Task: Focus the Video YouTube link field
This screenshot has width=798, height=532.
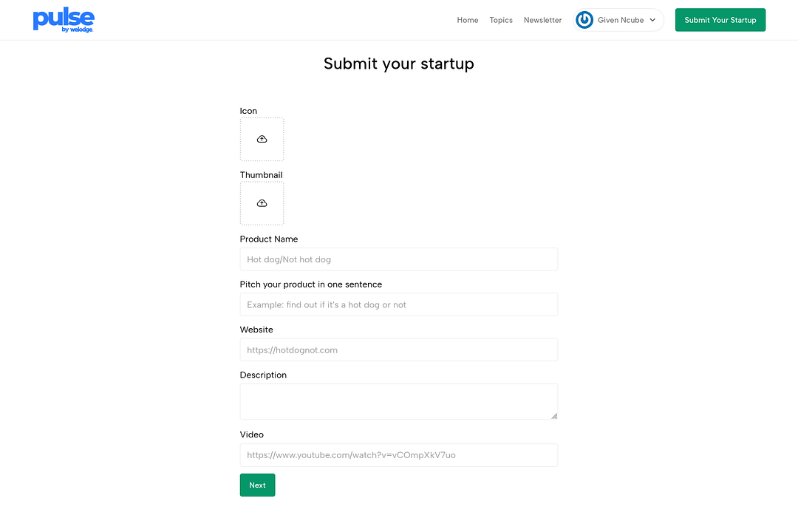Action: (x=398, y=455)
